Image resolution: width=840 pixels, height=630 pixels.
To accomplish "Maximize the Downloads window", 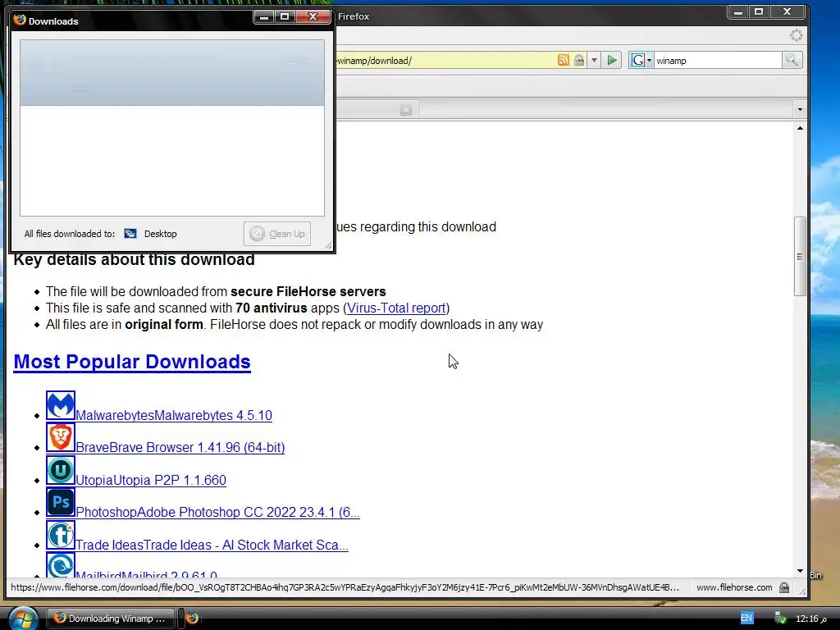I will coord(285,17).
